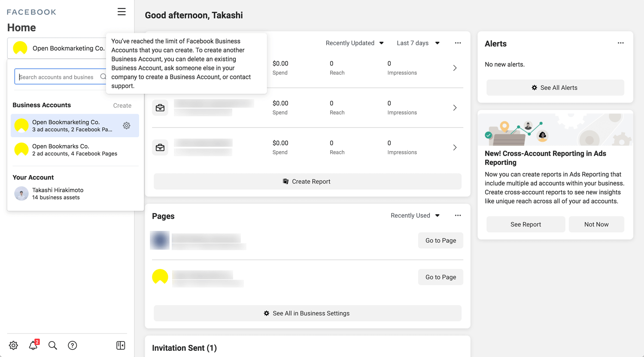Dismiss with Not Now button
The height and width of the screenshot is (357, 644).
point(596,224)
